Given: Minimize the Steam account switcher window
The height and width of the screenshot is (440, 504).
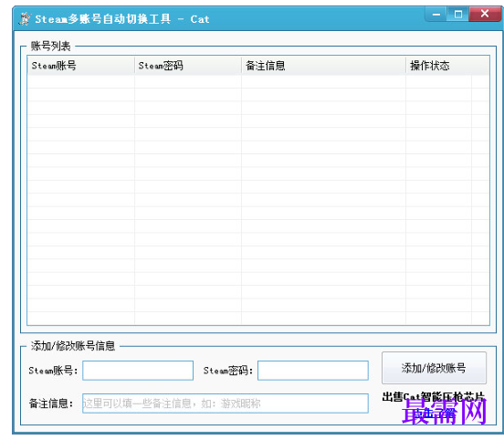Looking at the screenshot, I should click(436, 14).
